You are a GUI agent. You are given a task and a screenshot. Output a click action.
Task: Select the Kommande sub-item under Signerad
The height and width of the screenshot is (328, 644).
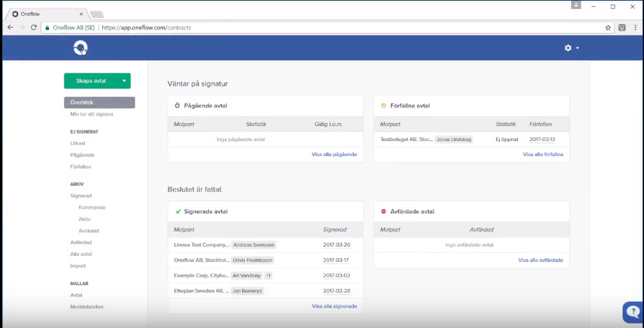pos(92,207)
